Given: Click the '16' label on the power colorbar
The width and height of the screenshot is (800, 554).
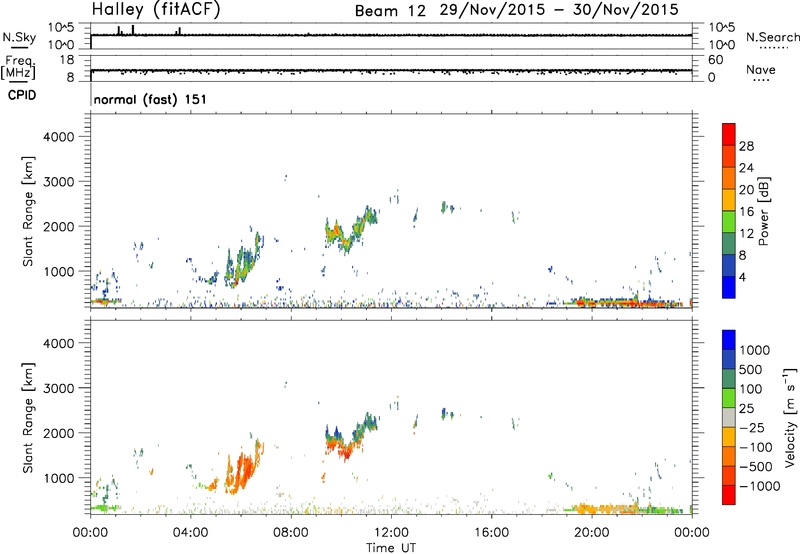Looking at the screenshot, I should pyautogui.click(x=746, y=212).
